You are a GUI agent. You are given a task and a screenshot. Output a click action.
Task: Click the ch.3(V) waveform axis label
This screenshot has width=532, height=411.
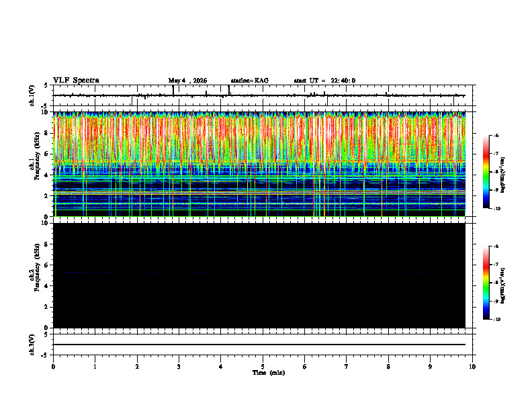point(32,345)
